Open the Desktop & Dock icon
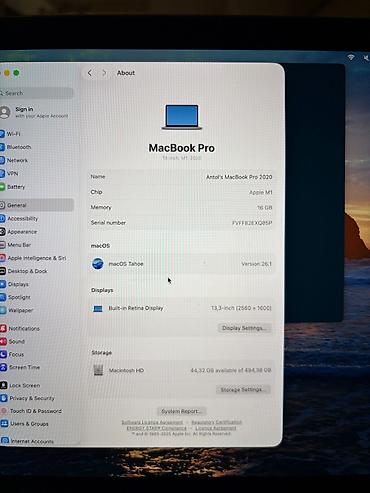The height and width of the screenshot is (493, 370). point(2,271)
